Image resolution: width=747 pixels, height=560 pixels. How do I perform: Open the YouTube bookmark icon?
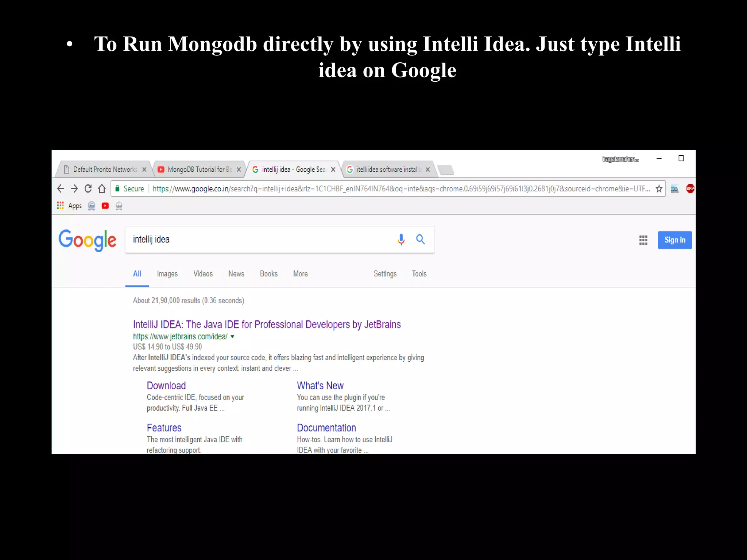(105, 206)
